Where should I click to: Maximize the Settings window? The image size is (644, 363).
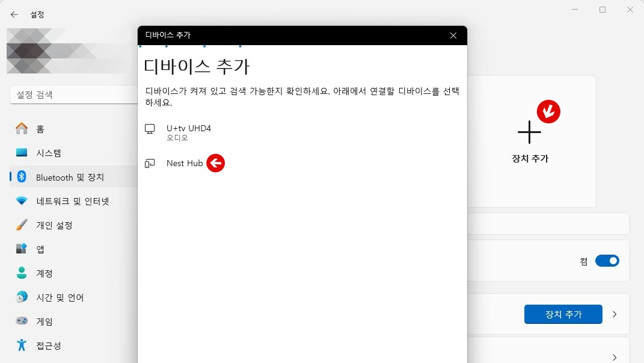(603, 10)
